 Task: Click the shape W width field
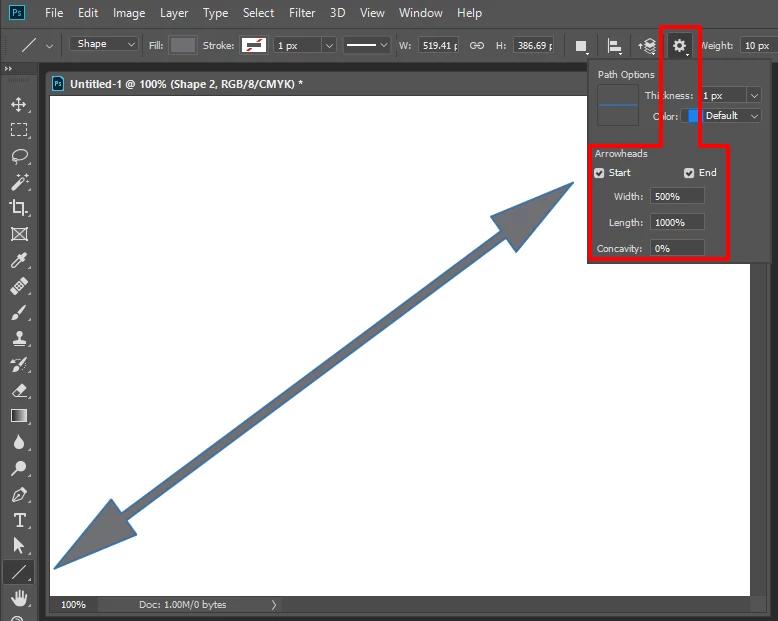(439, 46)
